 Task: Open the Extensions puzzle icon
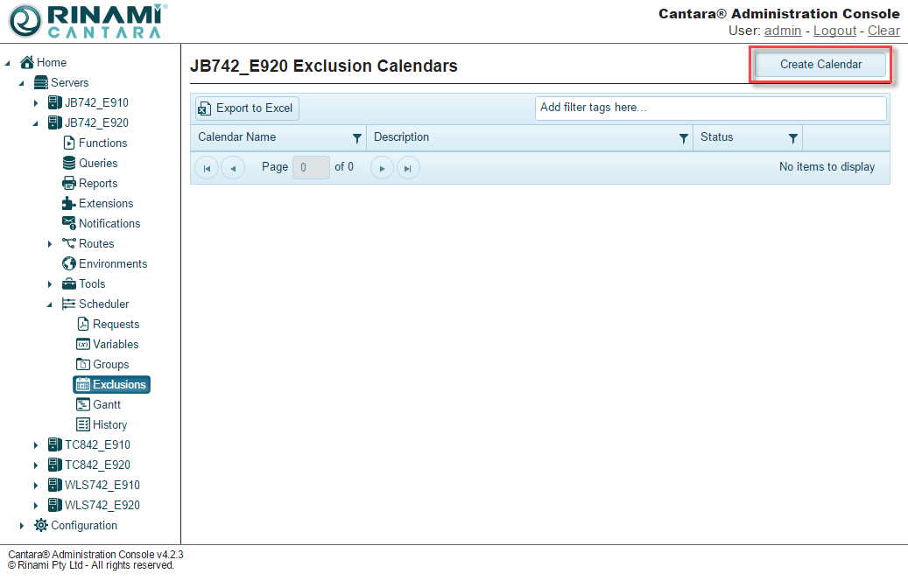[x=69, y=203]
